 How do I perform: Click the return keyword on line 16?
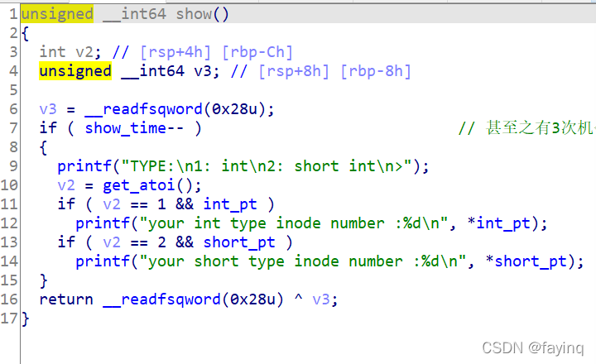[x=66, y=299]
